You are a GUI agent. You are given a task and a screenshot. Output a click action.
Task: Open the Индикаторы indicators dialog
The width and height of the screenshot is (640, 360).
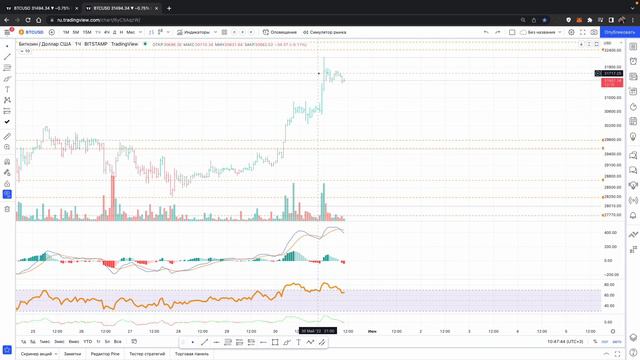[193, 32]
